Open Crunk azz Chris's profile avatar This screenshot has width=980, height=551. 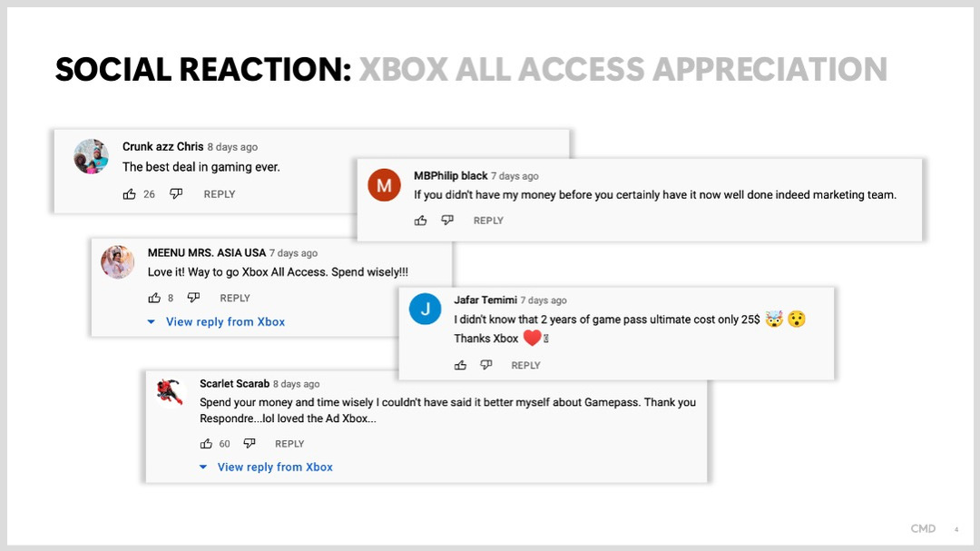pos(92,156)
